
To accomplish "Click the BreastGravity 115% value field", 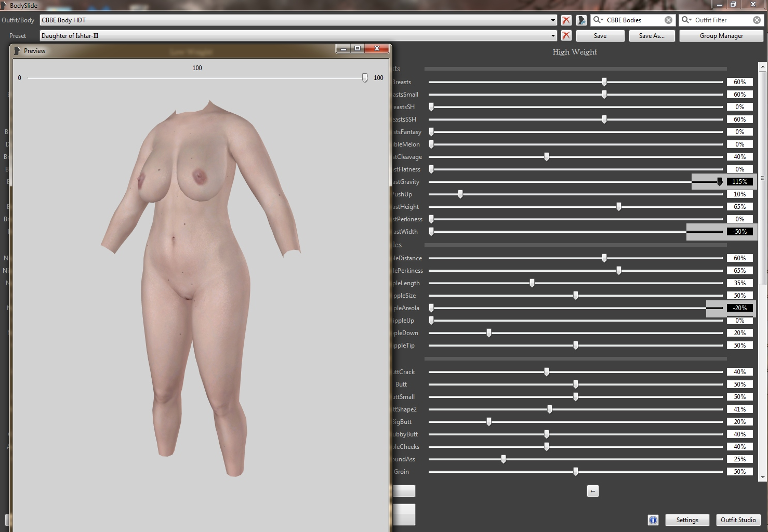I will click(x=740, y=182).
